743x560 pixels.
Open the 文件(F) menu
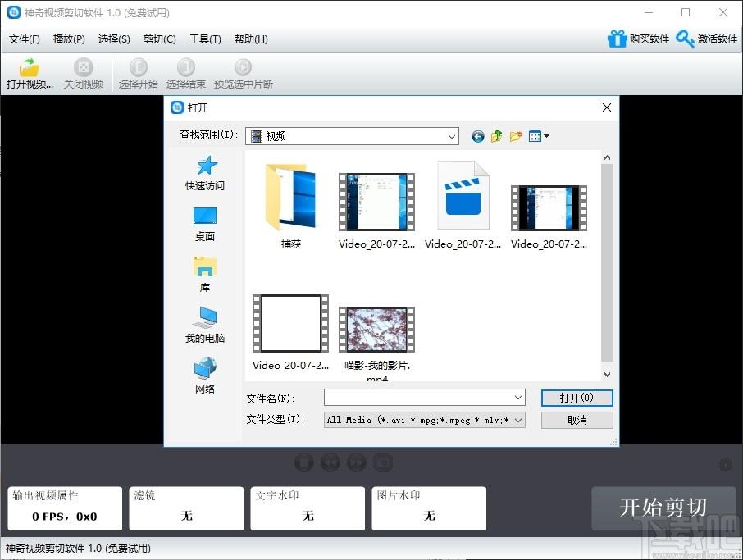(x=24, y=39)
